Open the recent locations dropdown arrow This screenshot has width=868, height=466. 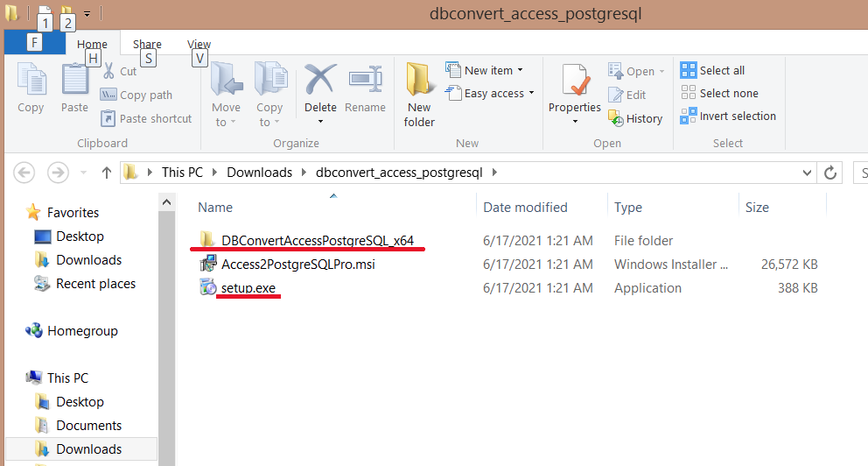tap(84, 173)
